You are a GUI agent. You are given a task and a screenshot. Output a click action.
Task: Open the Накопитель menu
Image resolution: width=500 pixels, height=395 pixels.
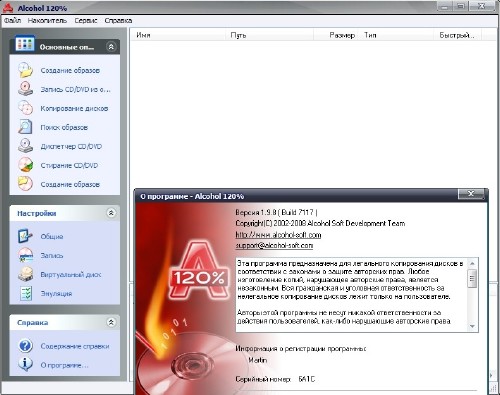click(x=47, y=20)
